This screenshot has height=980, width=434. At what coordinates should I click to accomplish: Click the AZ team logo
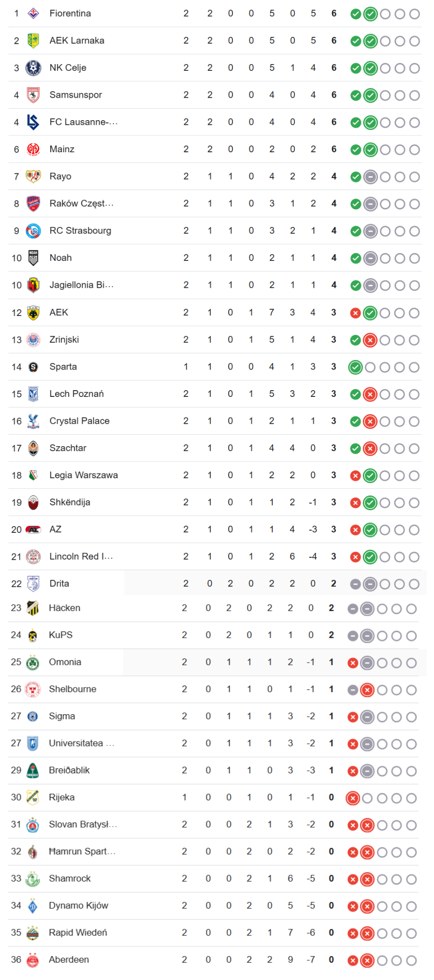pyautogui.click(x=33, y=529)
